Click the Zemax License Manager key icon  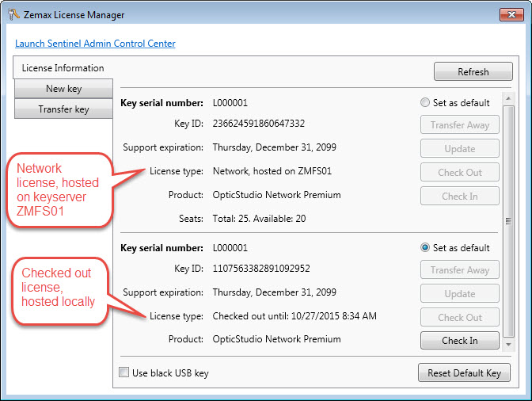pos(13,14)
